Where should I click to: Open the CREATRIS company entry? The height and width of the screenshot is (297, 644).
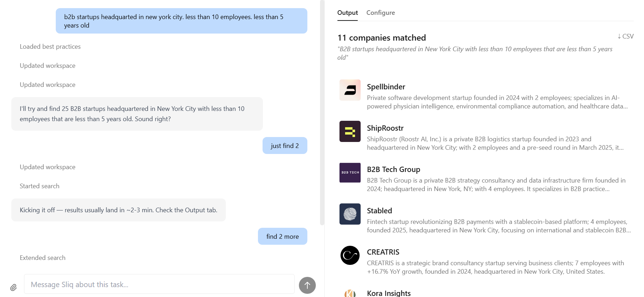point(383,252)
